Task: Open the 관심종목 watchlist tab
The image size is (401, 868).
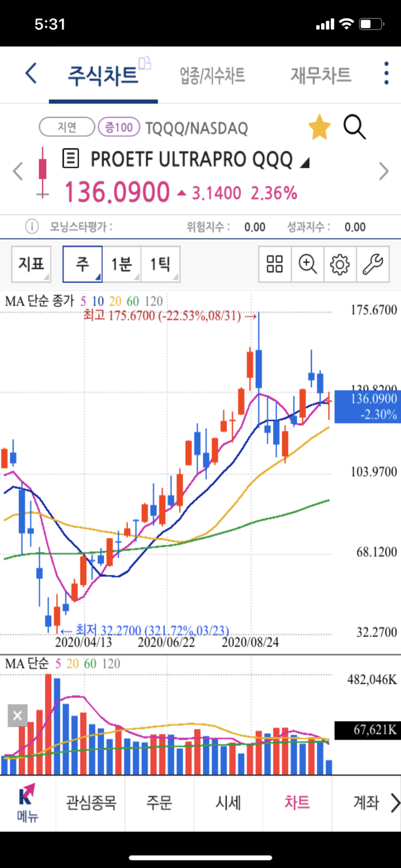Action: (91, 803)
